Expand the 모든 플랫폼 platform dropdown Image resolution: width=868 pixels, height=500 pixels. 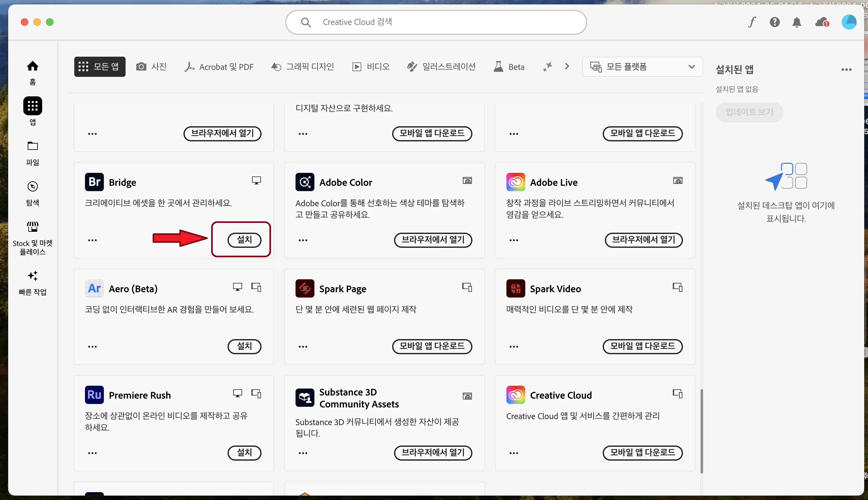(642, 67)
